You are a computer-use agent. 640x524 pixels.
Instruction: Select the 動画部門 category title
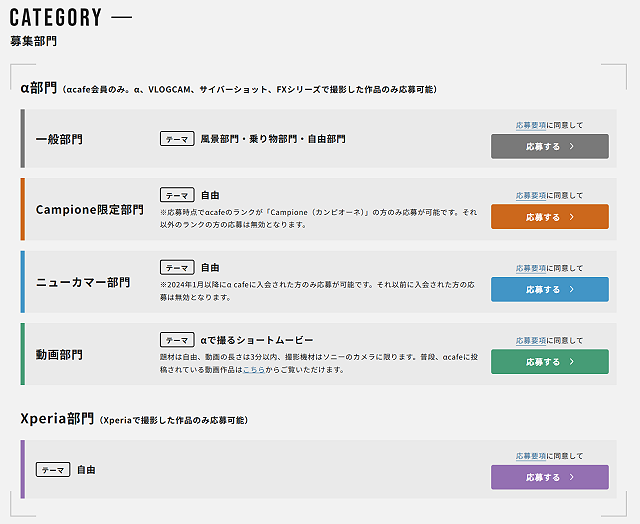click(x=59, y=354)
